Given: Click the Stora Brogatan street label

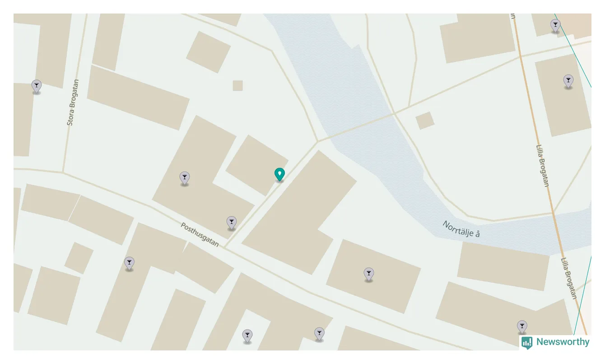Looking at the screenshot, I should (x=73, y=102).
